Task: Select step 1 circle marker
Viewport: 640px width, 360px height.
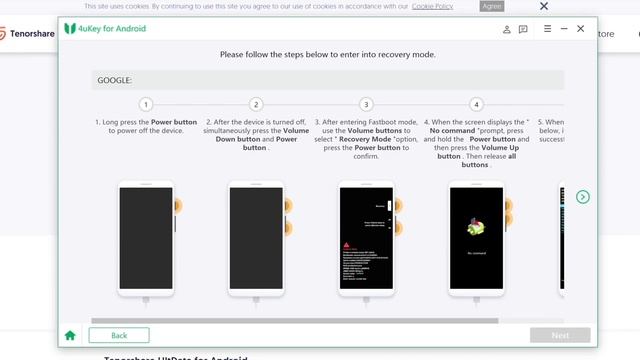Action: (x=146, y=104)
